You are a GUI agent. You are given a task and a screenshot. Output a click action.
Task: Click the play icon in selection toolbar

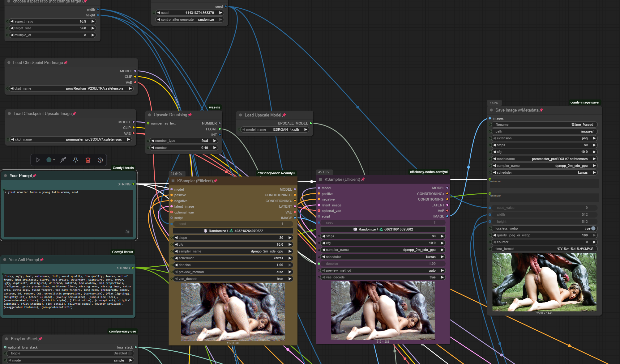tap(38, 160)
